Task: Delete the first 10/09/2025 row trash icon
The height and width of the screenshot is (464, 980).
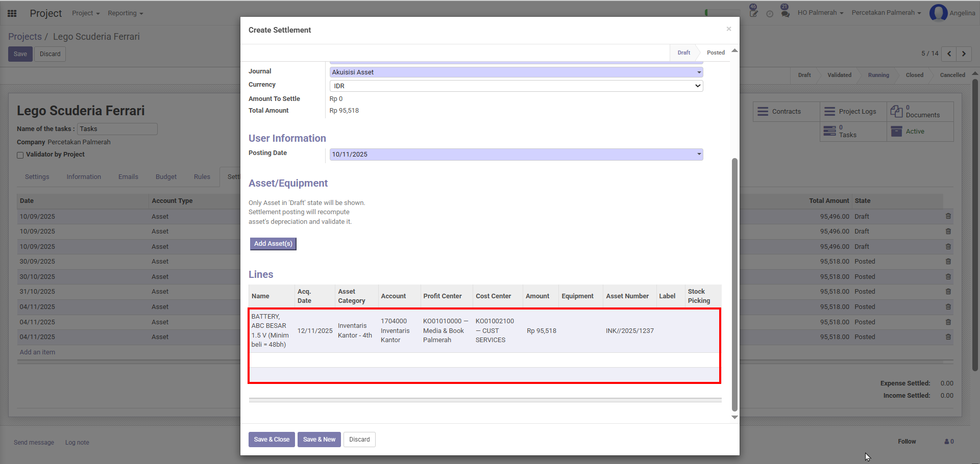Action: click(948, 216)
